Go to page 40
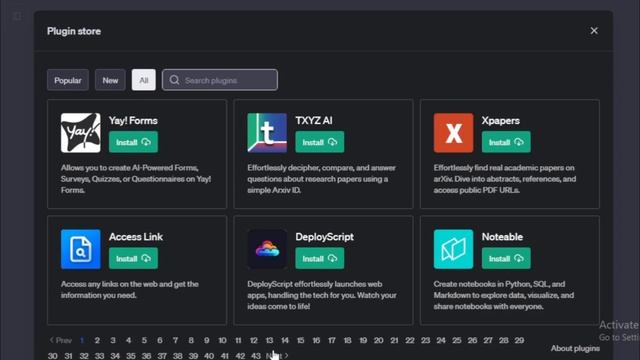 click(x=209, y=356)
